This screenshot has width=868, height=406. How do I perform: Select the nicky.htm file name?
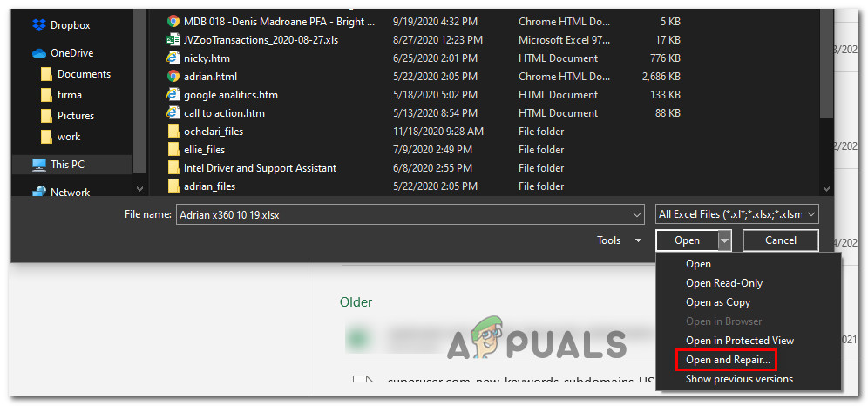click(x=207, y=58)
